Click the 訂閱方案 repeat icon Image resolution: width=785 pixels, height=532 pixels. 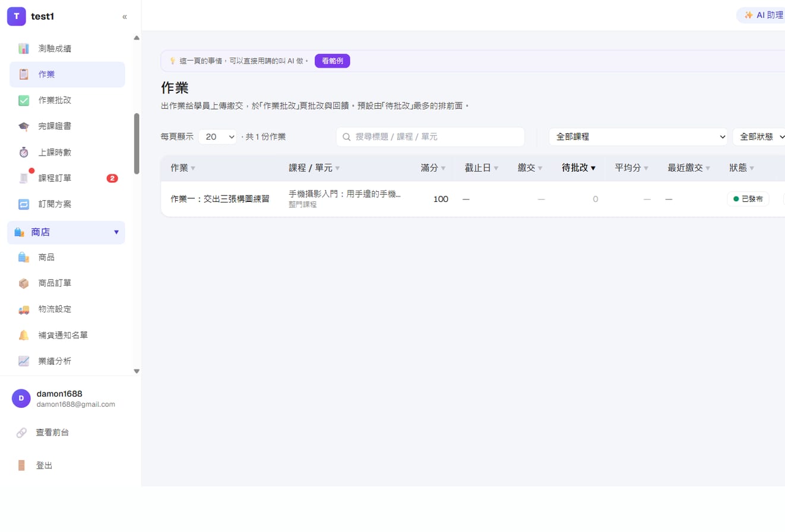click(24, 204)
